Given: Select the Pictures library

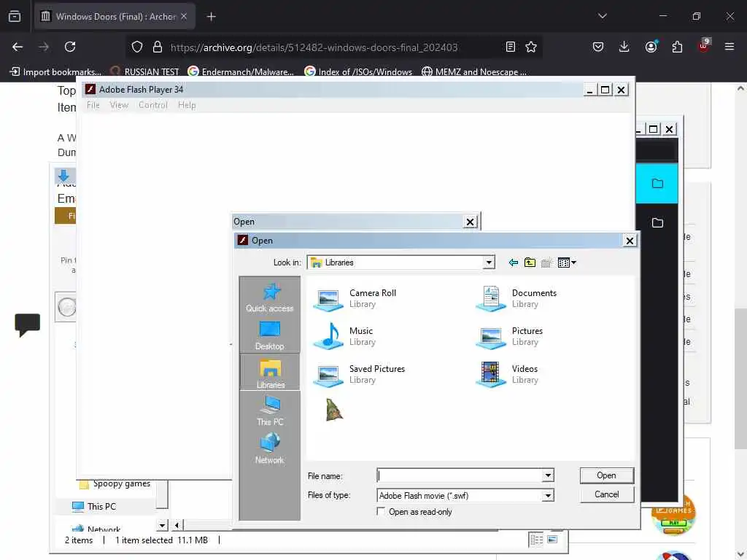Looking at the screenshot, I should click(509, 335).
